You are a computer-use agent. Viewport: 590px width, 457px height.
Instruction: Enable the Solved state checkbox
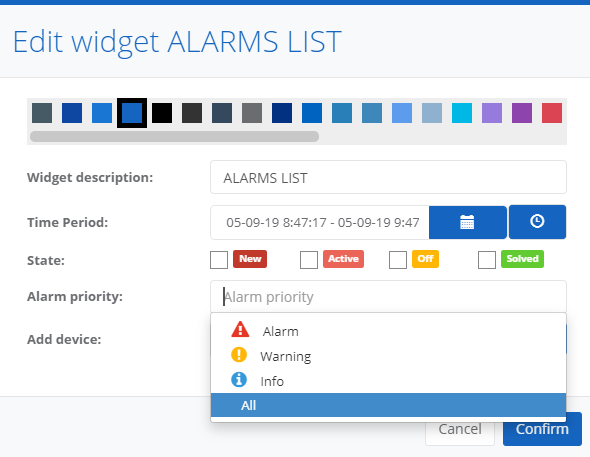(x=487, y=260)
